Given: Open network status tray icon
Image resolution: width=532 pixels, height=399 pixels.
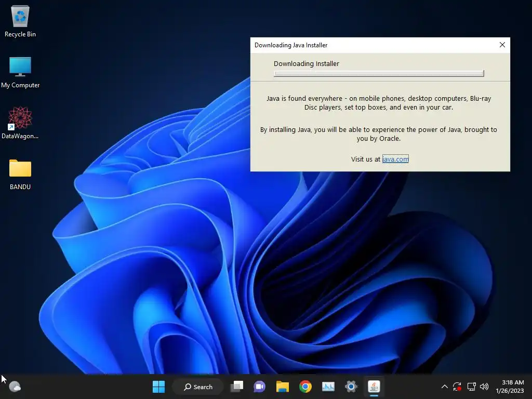Looking at the screenshot, I should 471,387.
